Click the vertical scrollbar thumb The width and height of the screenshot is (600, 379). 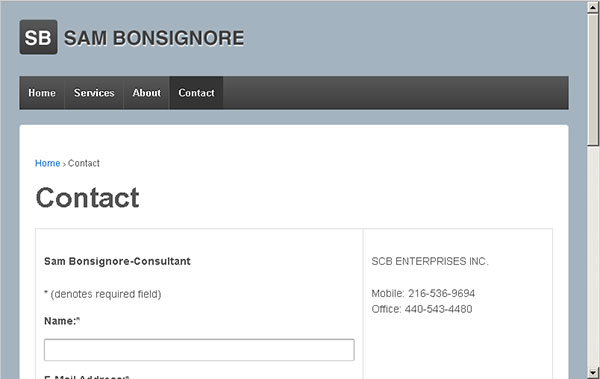pyautogui.click(x=593, y=79)
